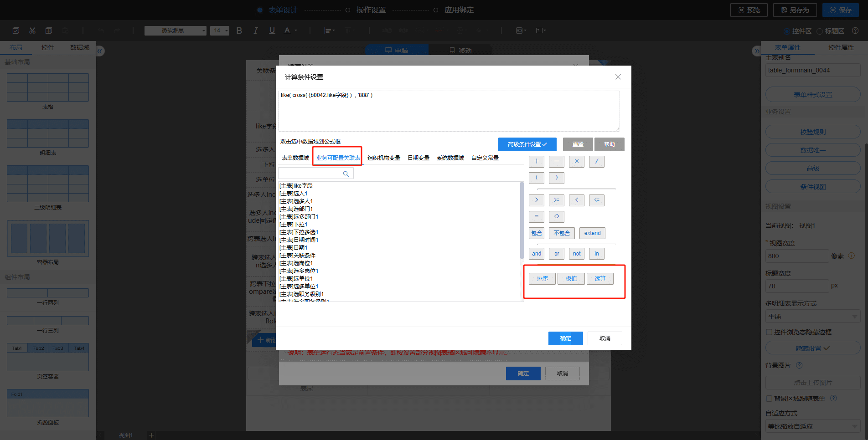Insert the extend operator
Image resolution: width=868 pixels, height=440 pixels.
pos(592,233)
